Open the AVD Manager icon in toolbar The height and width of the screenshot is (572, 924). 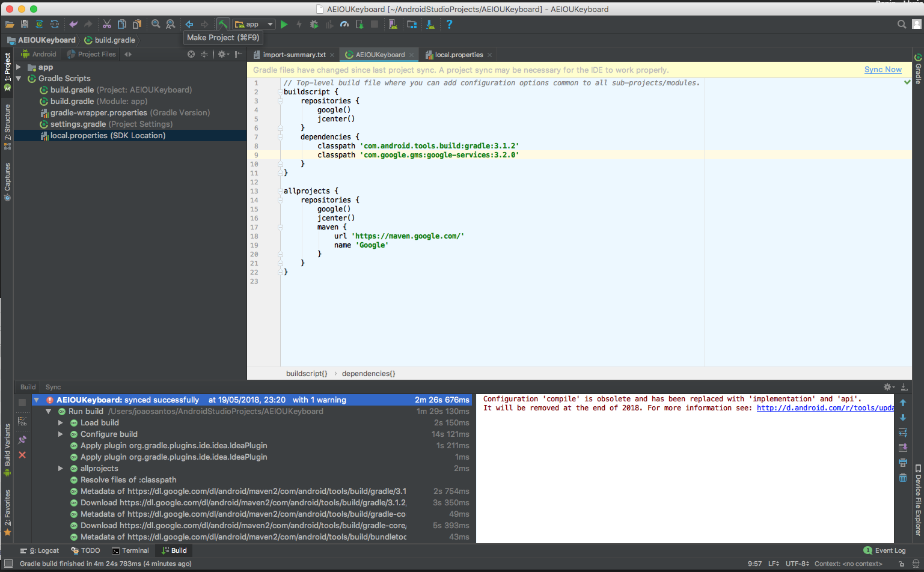pos(393,24)
